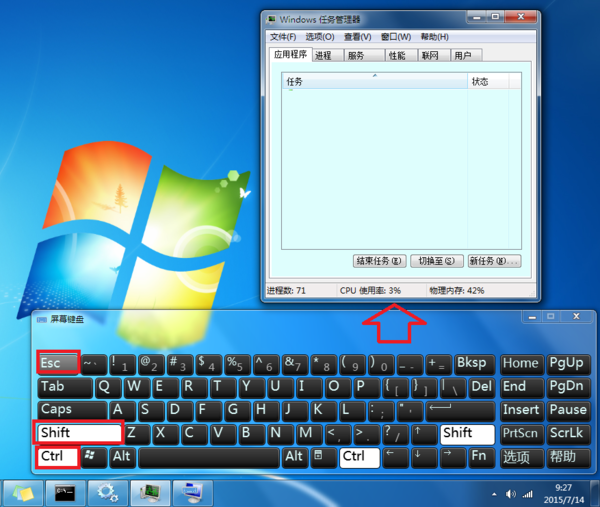
Task: Click the Del key
Action: pyautogui.click(x=481, y=387)
